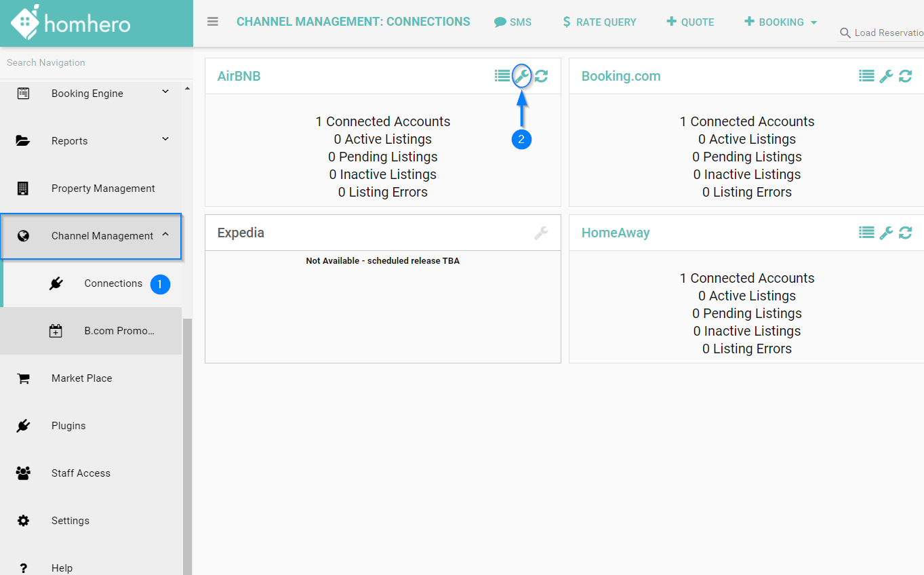Open AirBNB settings wrench icon
The height and width of the screenshot is (575, 924).
pos(521,76)
